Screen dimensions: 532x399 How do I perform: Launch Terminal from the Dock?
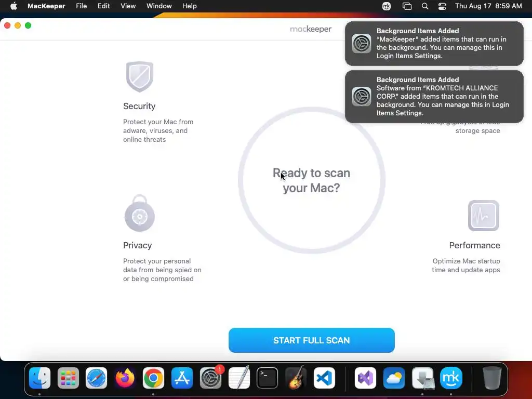tap(268, 378)
